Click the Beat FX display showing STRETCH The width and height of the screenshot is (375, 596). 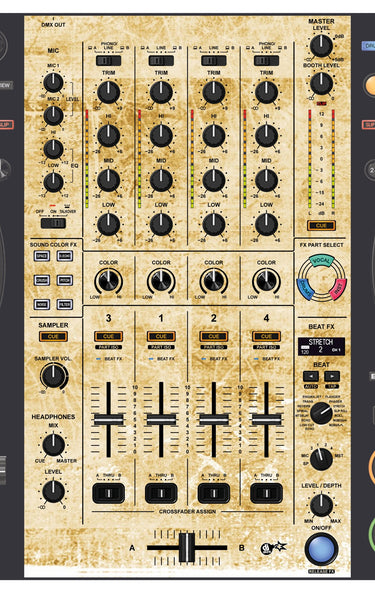click(321, 346)
